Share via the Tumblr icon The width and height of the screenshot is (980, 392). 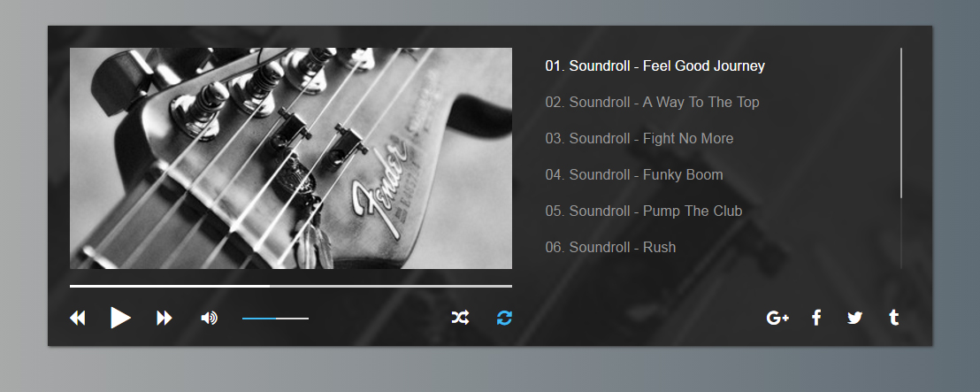click(893, 319)
